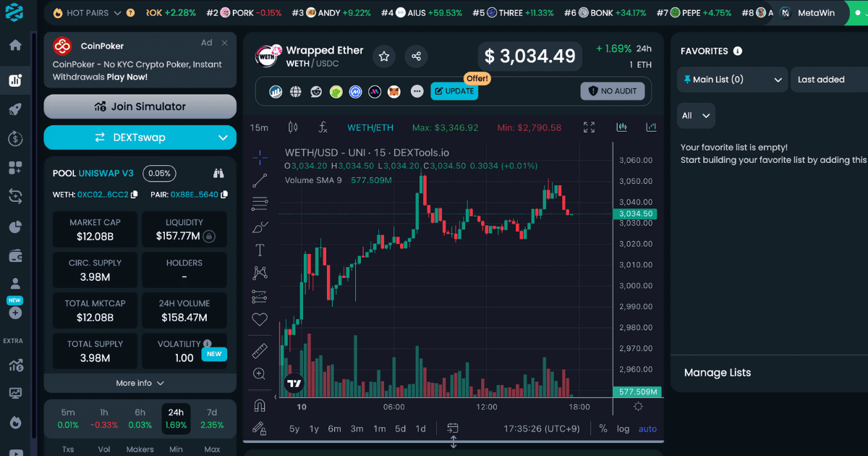Click the flame icon in the sidebar
868x456 pixels.
tap(15, 422)
